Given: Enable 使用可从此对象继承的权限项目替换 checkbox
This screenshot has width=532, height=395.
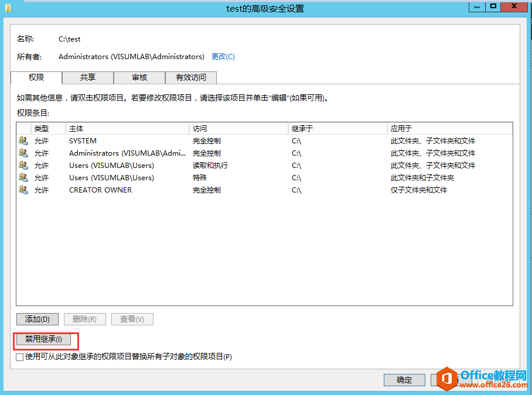Looking at the screenshot, I should point(20,357).
